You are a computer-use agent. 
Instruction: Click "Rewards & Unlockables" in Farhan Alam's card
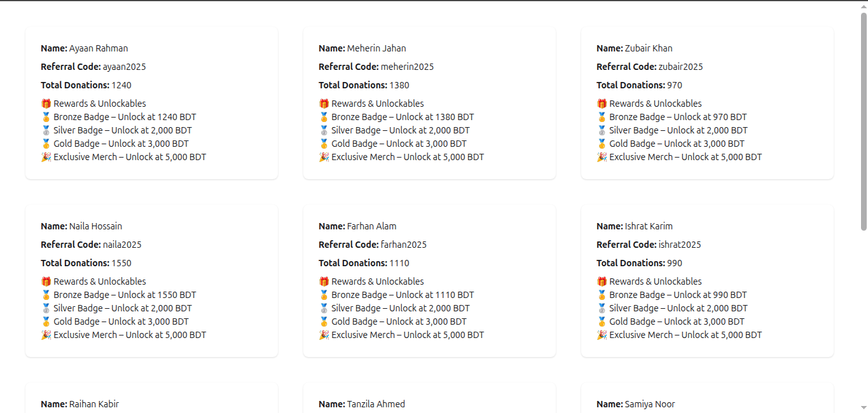pos(378,281)
